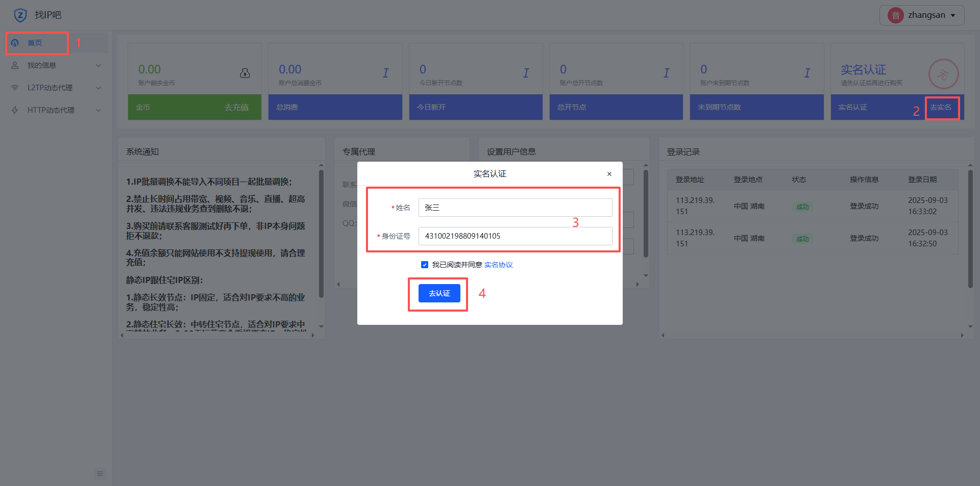Click the 未到期节点数 bar
The image size is (980, 486).
tap(757, 107)
